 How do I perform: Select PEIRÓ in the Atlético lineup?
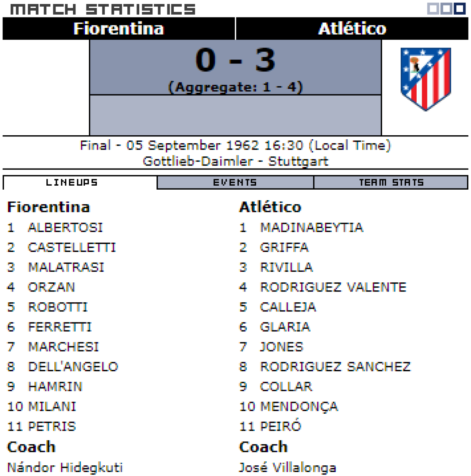coord(281,426)
